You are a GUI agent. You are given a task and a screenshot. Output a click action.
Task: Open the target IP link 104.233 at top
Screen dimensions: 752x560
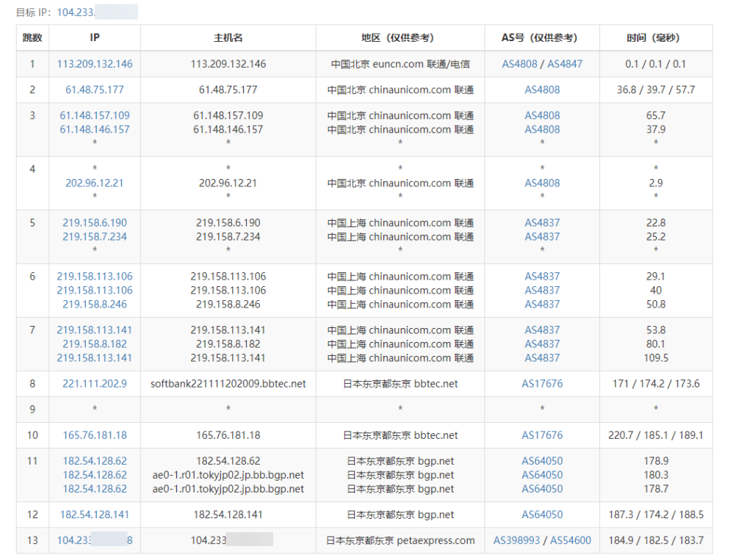[x=76, y=12]
